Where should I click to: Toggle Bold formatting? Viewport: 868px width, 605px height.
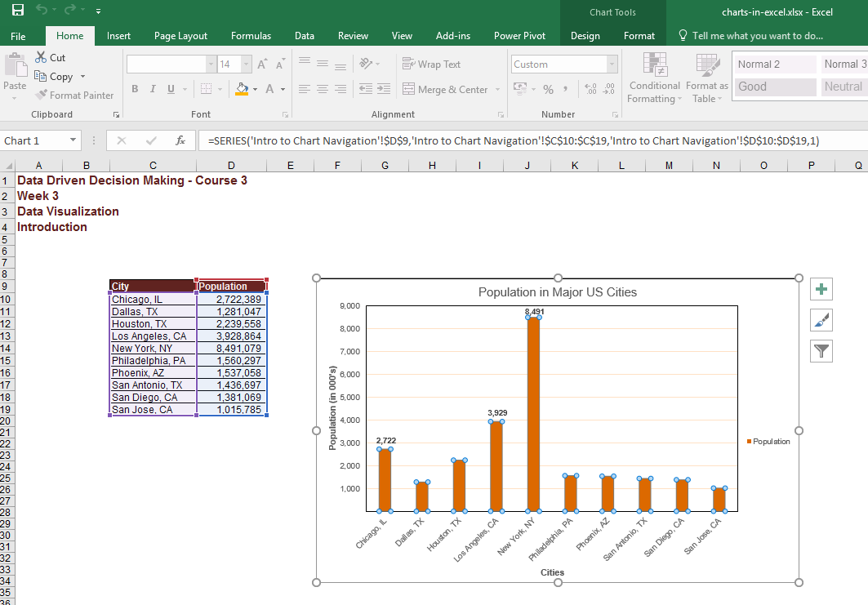134,89
